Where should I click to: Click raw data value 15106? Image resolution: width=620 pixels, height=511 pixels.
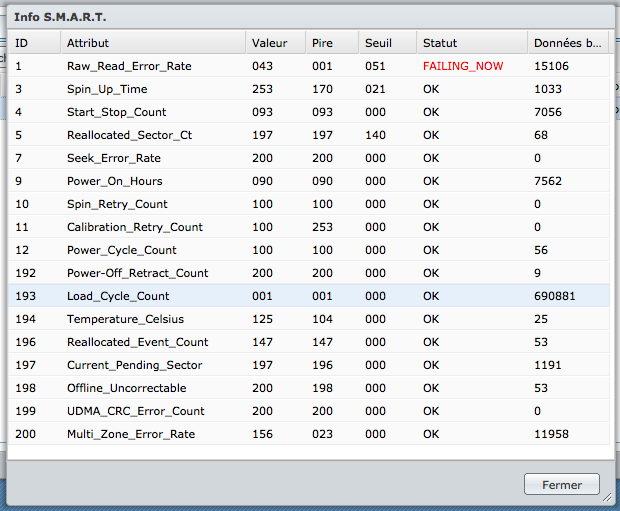click(x=551, y=66)
